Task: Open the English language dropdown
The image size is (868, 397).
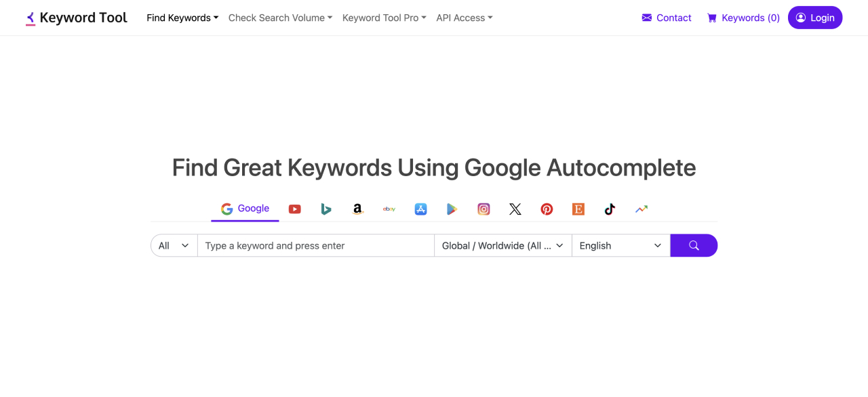Action: pos(620,245)
